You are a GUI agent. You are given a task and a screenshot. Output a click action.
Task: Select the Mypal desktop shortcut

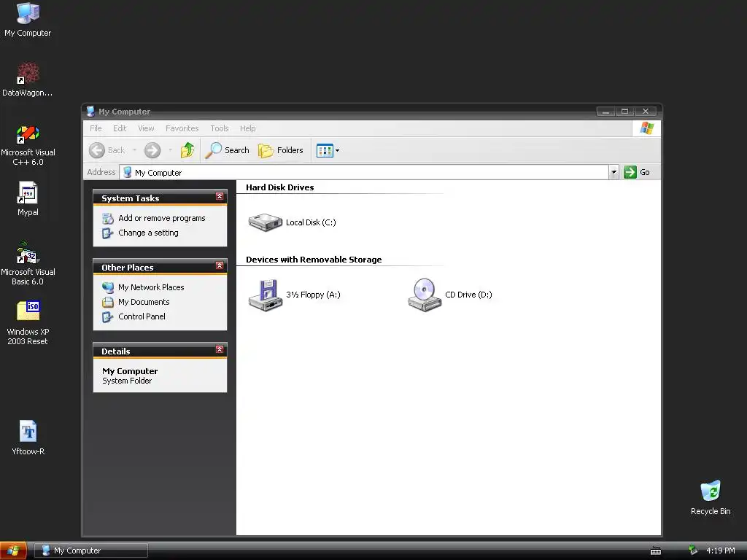(x=28, y=199)
